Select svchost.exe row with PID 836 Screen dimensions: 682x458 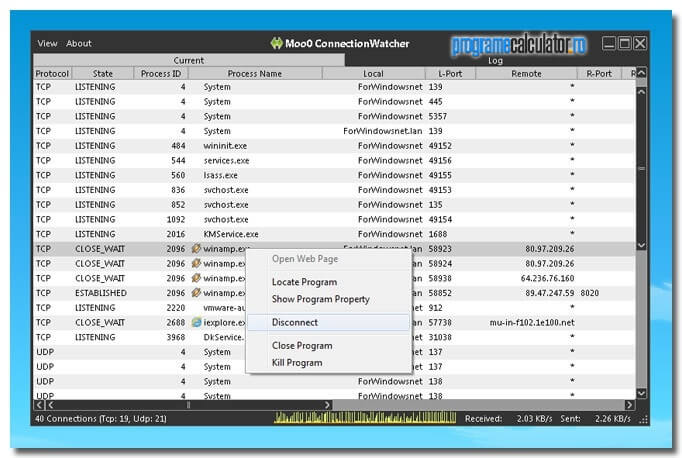pos(334,190)
